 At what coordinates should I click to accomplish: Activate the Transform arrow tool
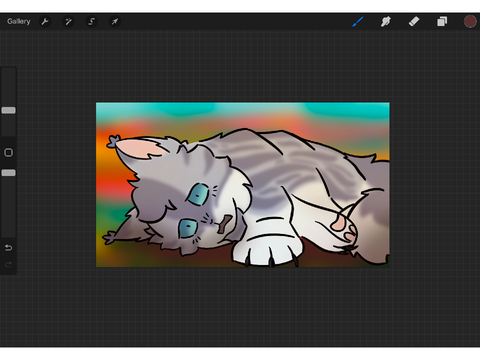click(x=115, y=22)
